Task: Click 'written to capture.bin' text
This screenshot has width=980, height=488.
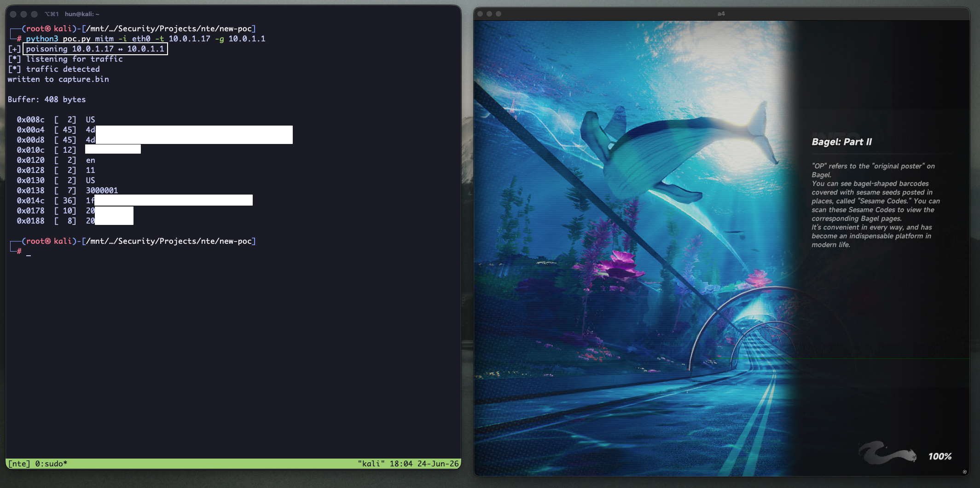Action: (x=58, y=79)
